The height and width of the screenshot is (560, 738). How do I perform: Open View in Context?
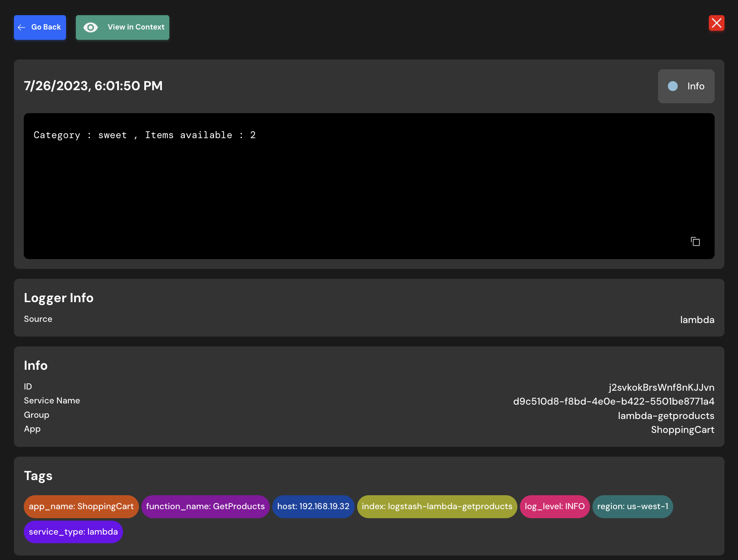123,27
